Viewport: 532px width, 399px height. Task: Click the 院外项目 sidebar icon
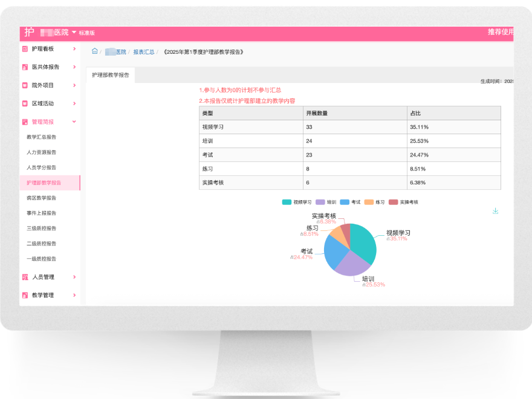[x=25, y=85]
